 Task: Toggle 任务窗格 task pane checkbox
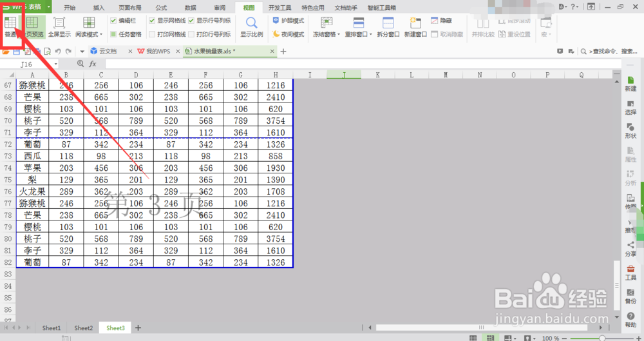113,34
